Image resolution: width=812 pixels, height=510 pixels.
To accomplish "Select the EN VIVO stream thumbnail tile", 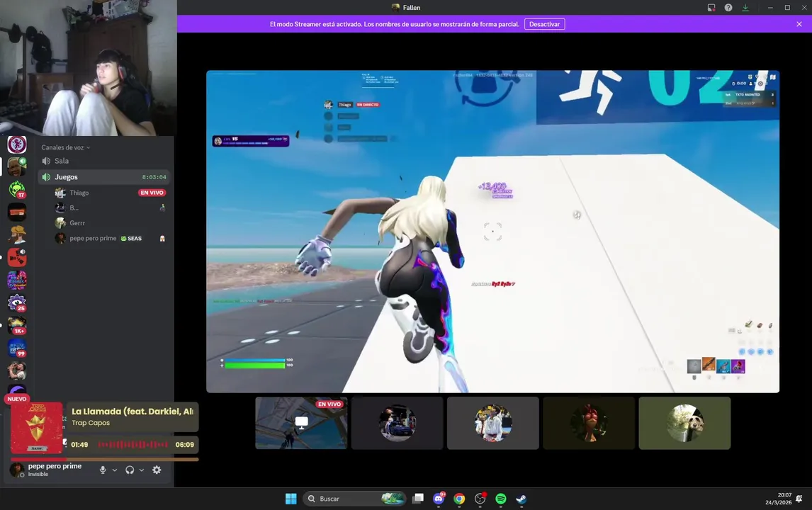I will [x=301, y=423].
